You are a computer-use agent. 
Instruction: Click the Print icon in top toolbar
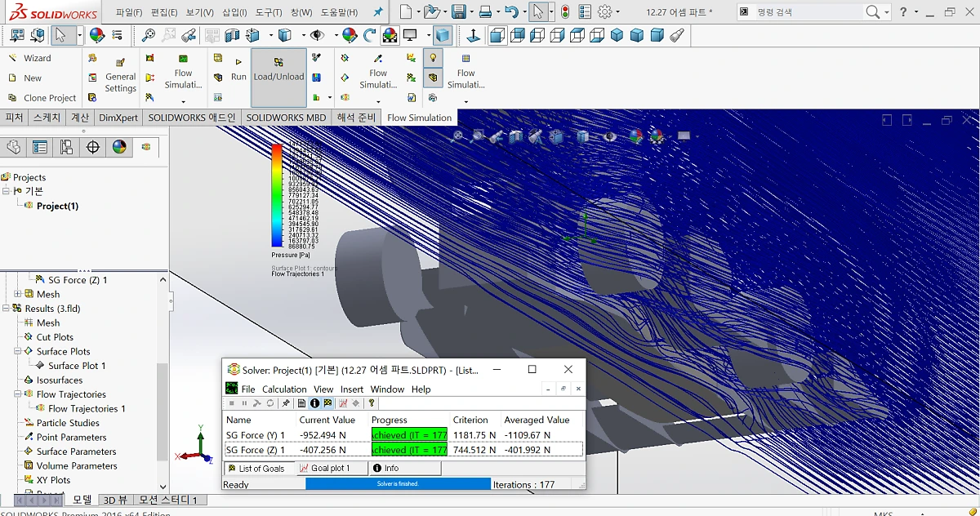[485, 12]
